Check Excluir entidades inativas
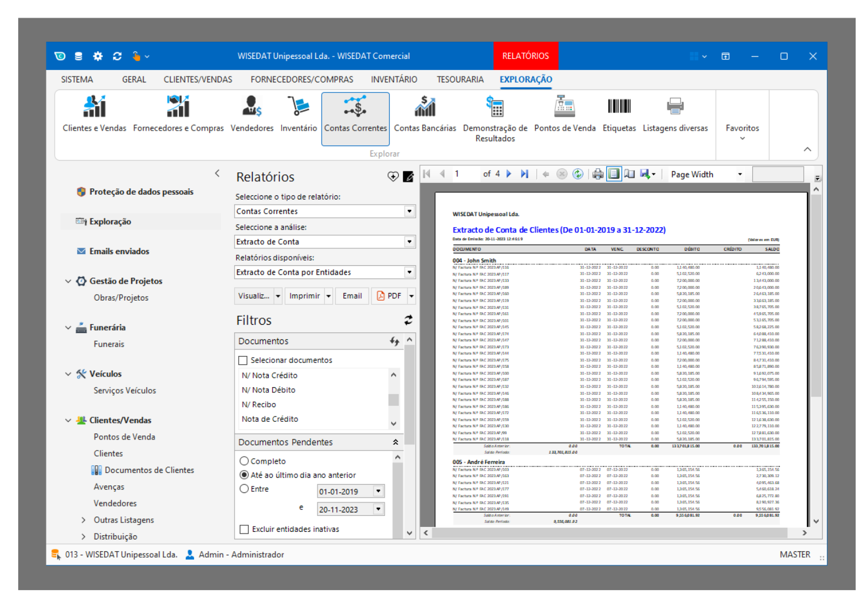868x603 pixels. [x=245, y=529]
